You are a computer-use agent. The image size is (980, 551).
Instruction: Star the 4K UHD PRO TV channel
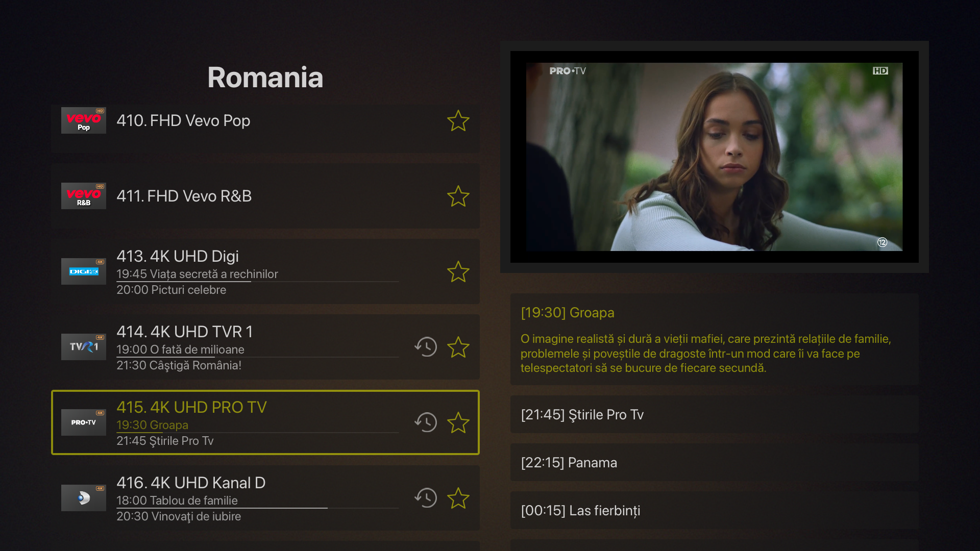tap(458, 423)
